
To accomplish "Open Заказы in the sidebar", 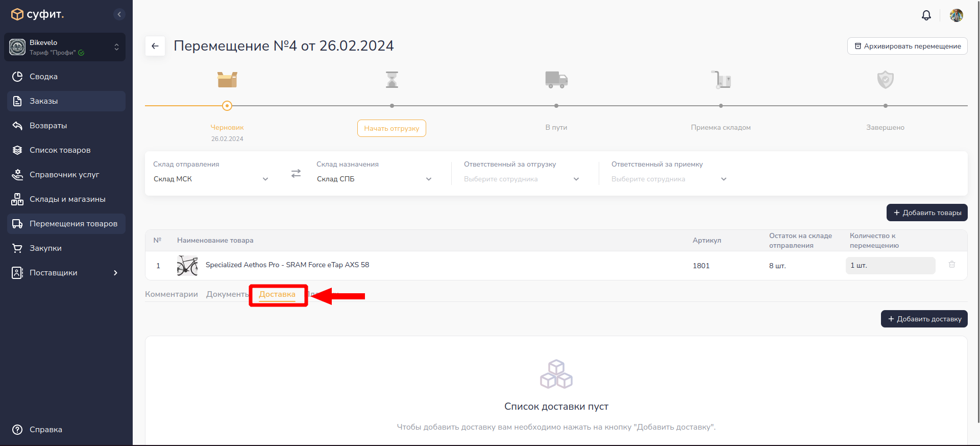I will pyautogui.click(x=66, y=101).
